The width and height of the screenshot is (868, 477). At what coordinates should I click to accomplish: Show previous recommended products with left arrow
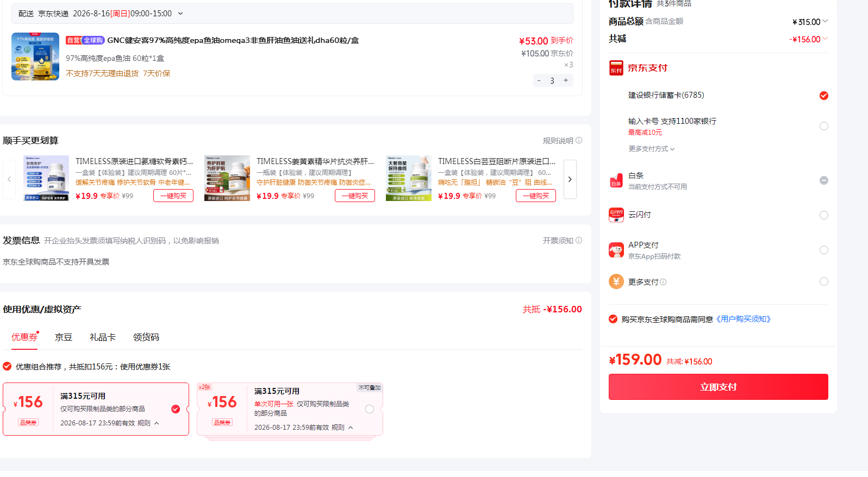tap(9, 179)
